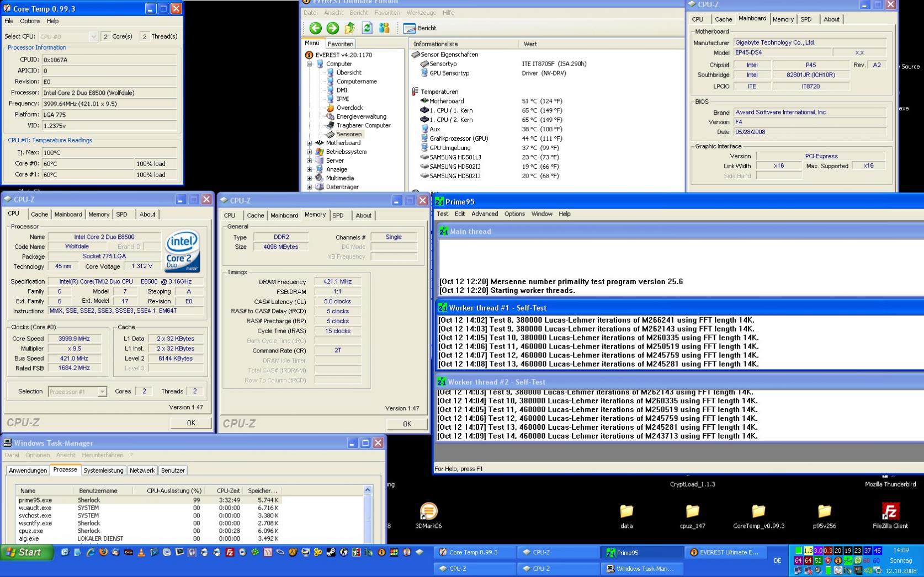The width and height of the screenshot is (924, 577).
Task: Click the Task-Manager process list scroll-up arrow
Action: [x=368, y=490]
